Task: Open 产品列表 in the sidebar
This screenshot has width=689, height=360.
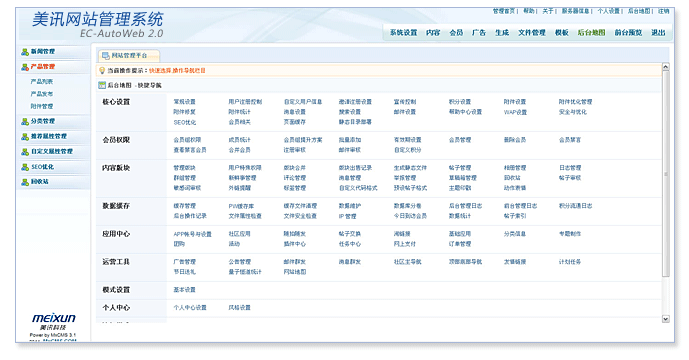Action: click(x=42, y=82)
